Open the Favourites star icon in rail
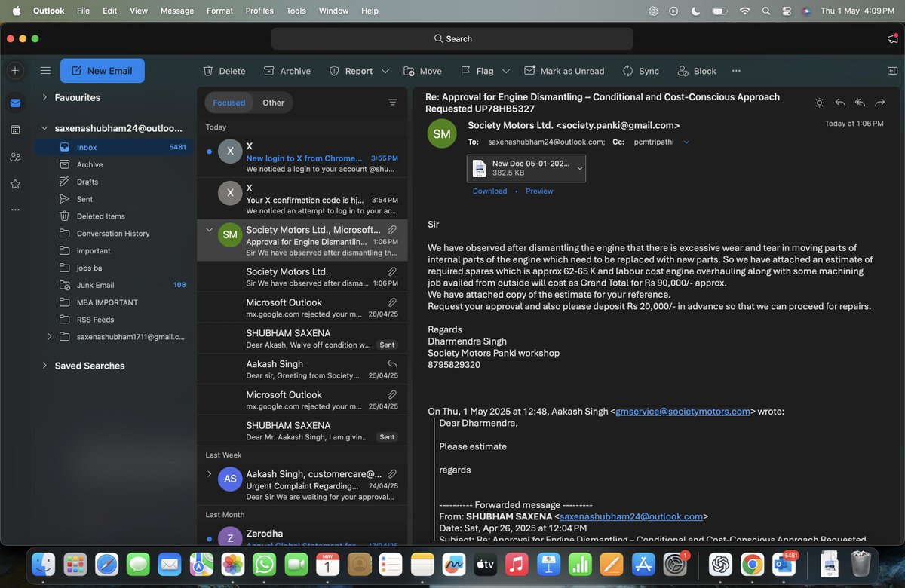 (x=15, y=184)
